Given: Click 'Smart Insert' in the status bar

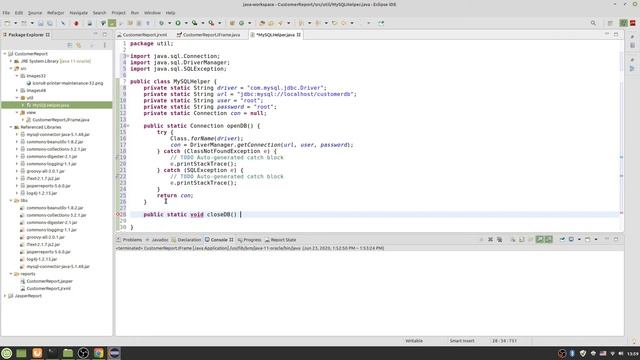Looking at the screenshot, I should click(462, 341).
